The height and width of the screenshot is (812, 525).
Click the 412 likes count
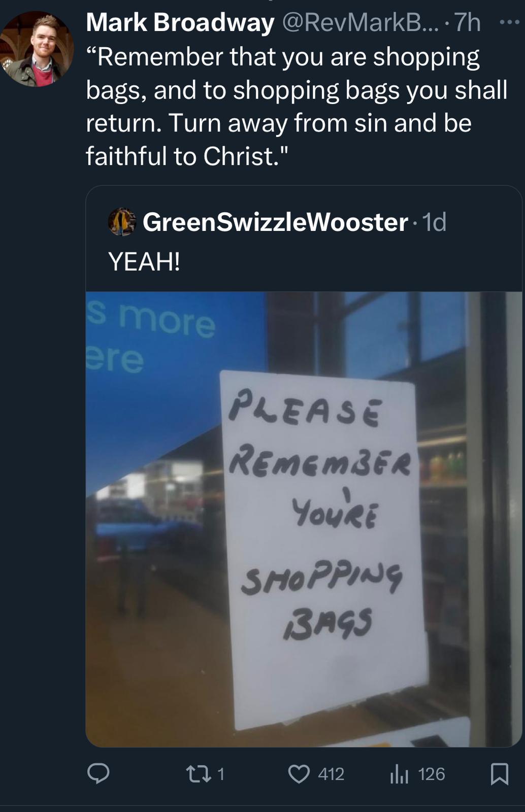coord(331,774)
